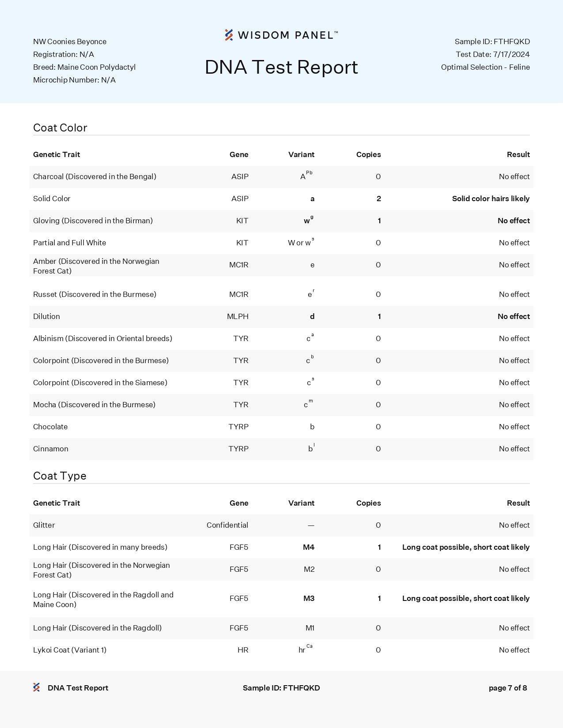The width and height of the screenshot is (563, 728).
Task: Click the Solid color hairs likely result
Action: point(491,199)
